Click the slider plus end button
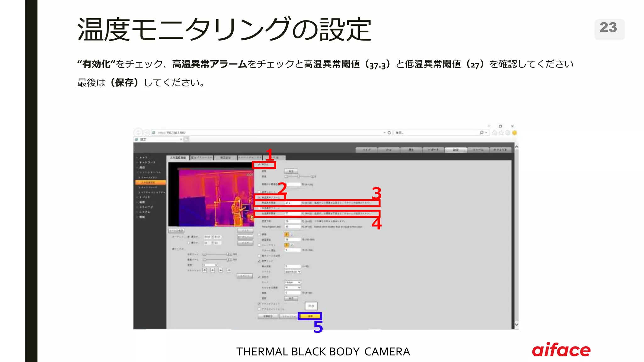644x362 pixels. coord(313,177)
